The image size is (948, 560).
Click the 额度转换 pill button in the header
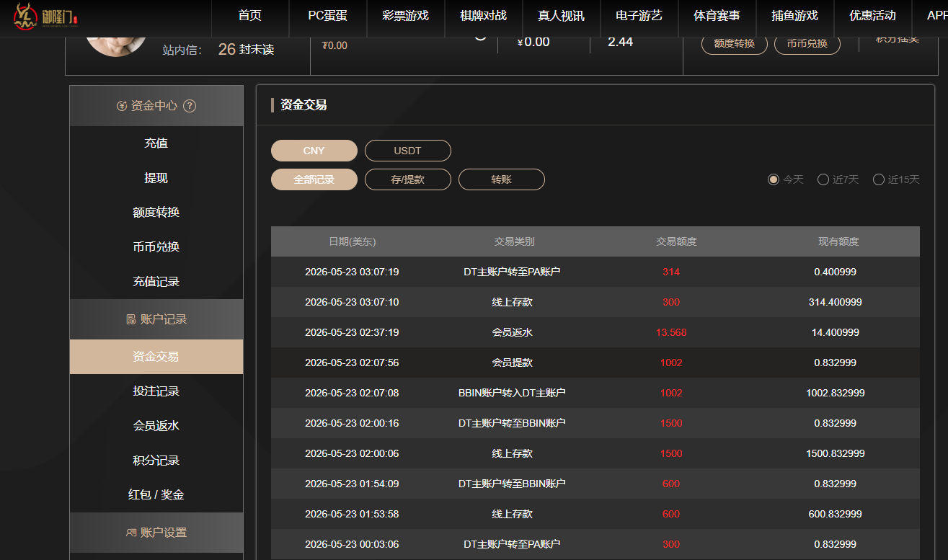tap(734, 44)
